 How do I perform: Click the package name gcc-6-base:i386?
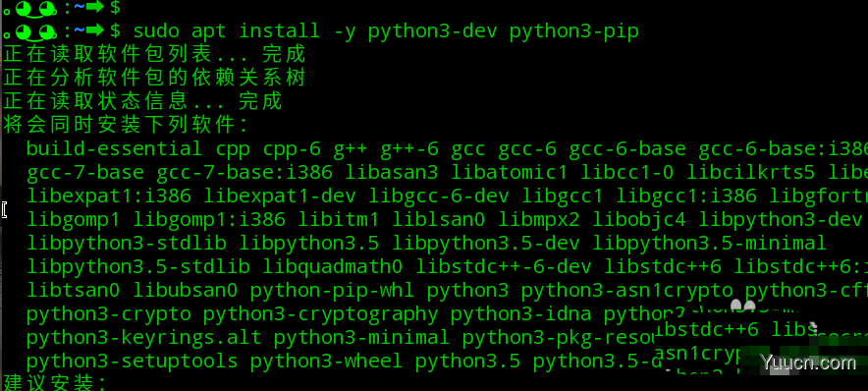(783, 149)
